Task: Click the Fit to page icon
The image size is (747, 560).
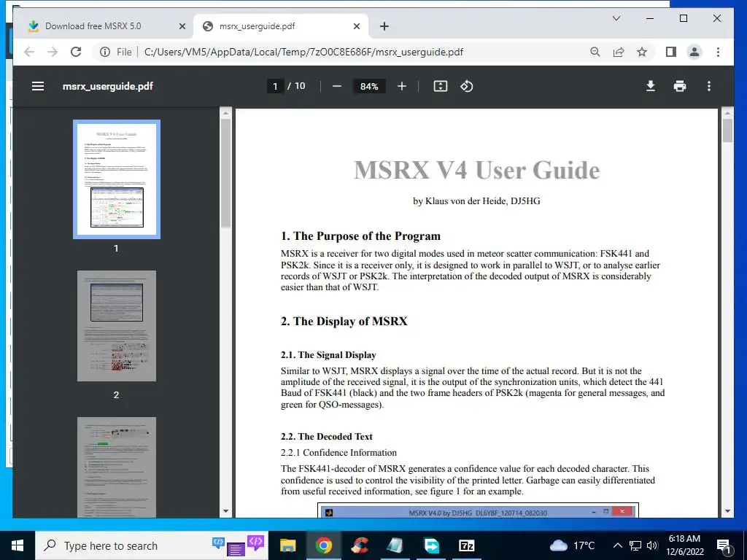Action: [x=440, y=86]
